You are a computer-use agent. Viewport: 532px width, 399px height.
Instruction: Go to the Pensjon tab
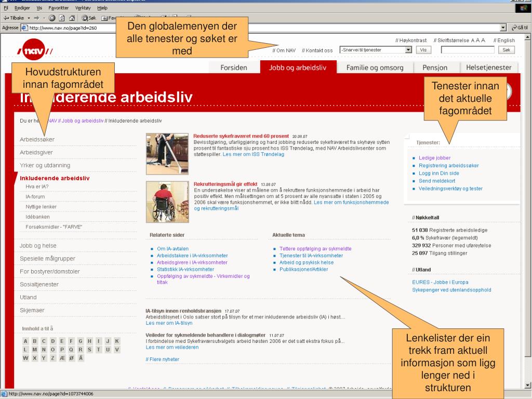coord(435,68)
